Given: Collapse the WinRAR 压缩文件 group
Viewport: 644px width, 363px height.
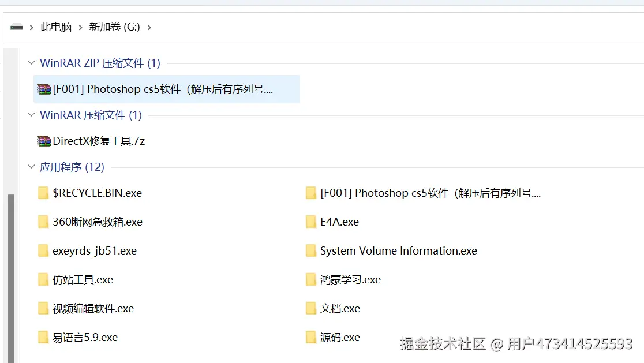Looking at the screenshot, I should coord(31,115).
